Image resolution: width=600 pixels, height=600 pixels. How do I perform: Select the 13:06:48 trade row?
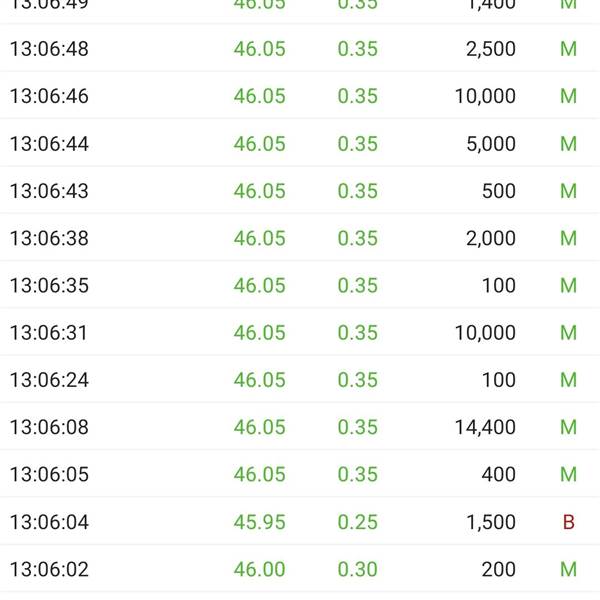click(x=300, y=49)
